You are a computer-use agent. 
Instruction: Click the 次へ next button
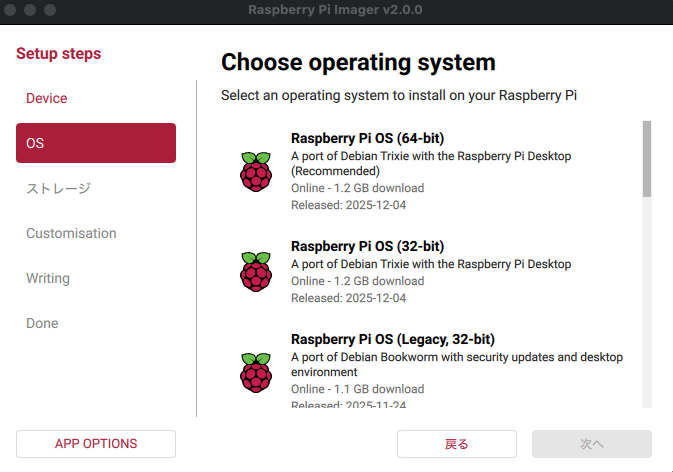point(592,444)
